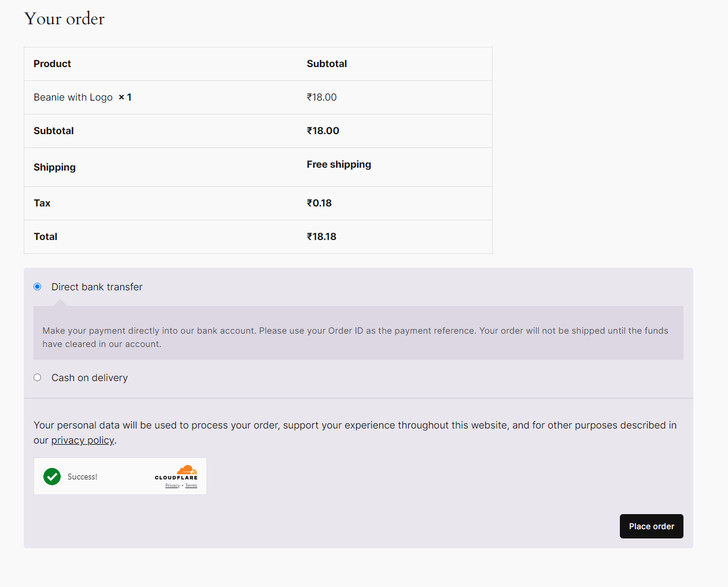Click the '× 1' quantity text
Viewport: 728px width, 587px height.
click(x=125, y=97)
